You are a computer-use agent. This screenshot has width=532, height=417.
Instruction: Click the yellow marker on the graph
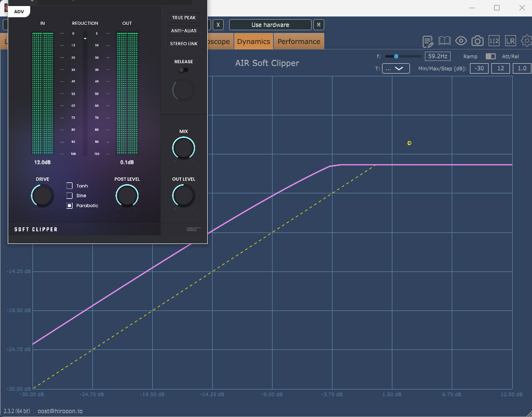pos(409,143)
